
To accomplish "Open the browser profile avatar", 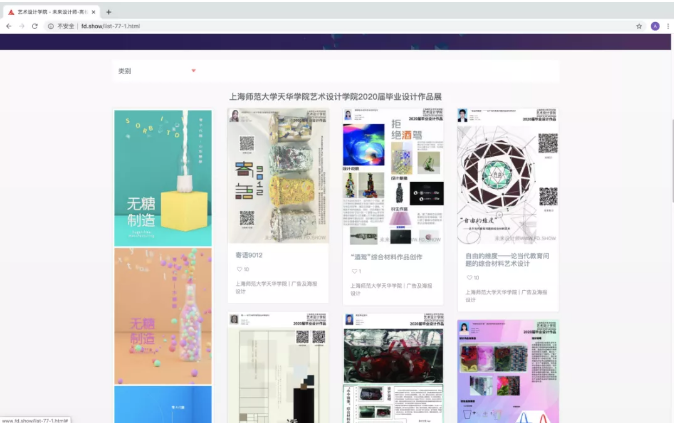I will 655,26.
